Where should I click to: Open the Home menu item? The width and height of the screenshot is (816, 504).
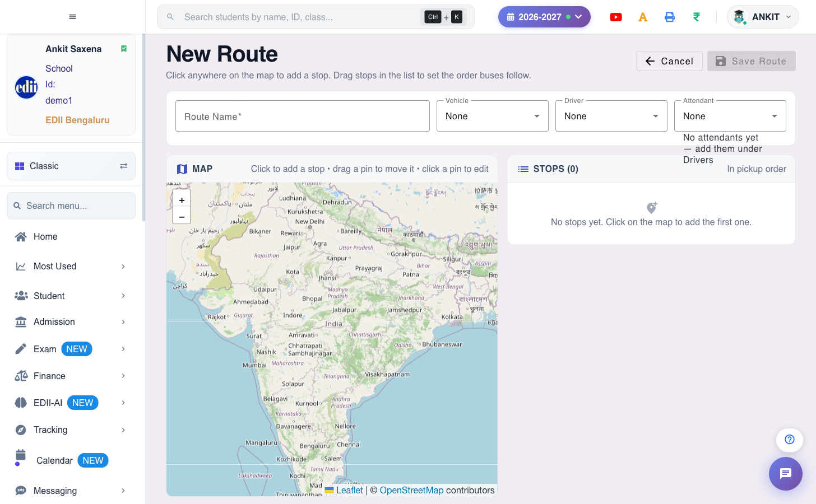[x=71, y=236]
